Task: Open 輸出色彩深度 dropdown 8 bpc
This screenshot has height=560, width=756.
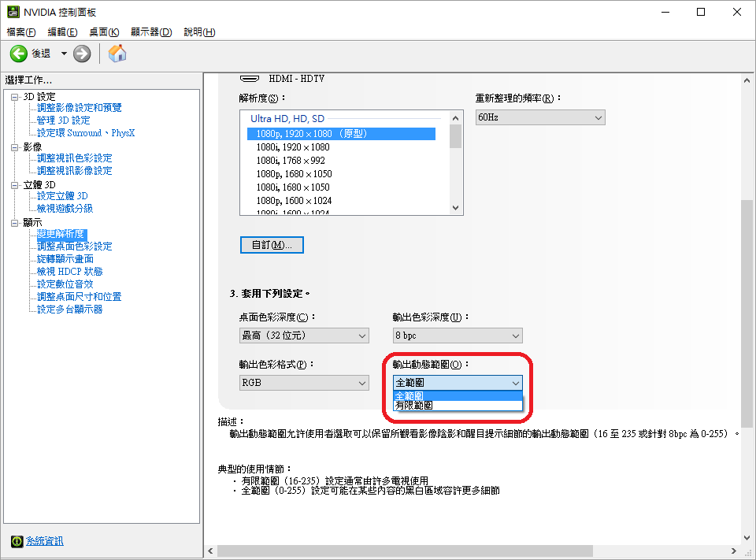Action: pos(458,336)
